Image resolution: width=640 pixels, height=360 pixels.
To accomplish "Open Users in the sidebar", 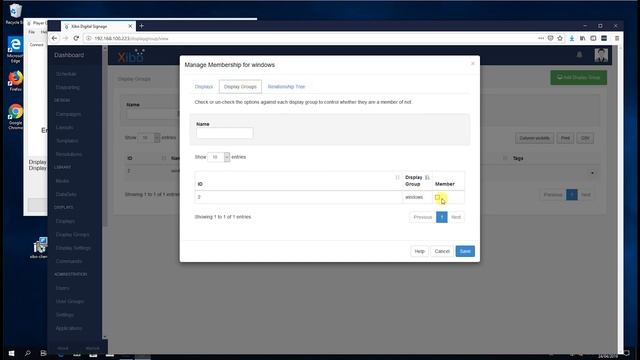I will tap(62, 288).
